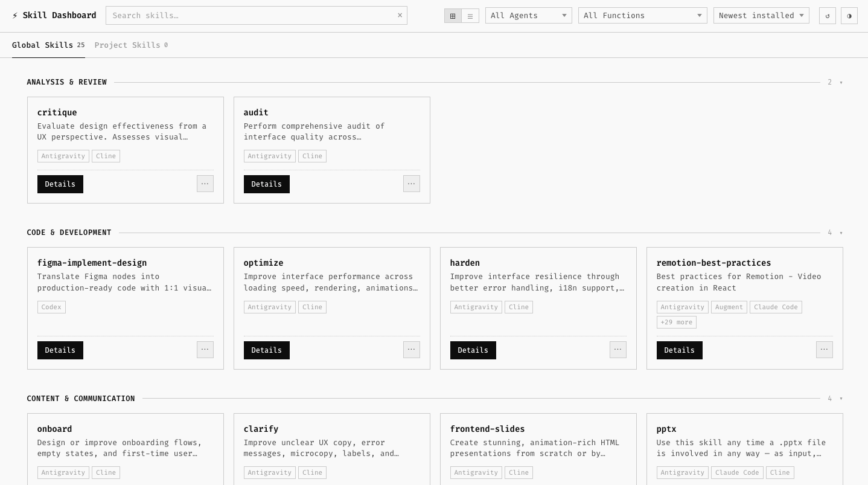This screenshot has height=485, width=868.
Task: Click the Cline tag on onboard card
Action: (x=106, y=473)
